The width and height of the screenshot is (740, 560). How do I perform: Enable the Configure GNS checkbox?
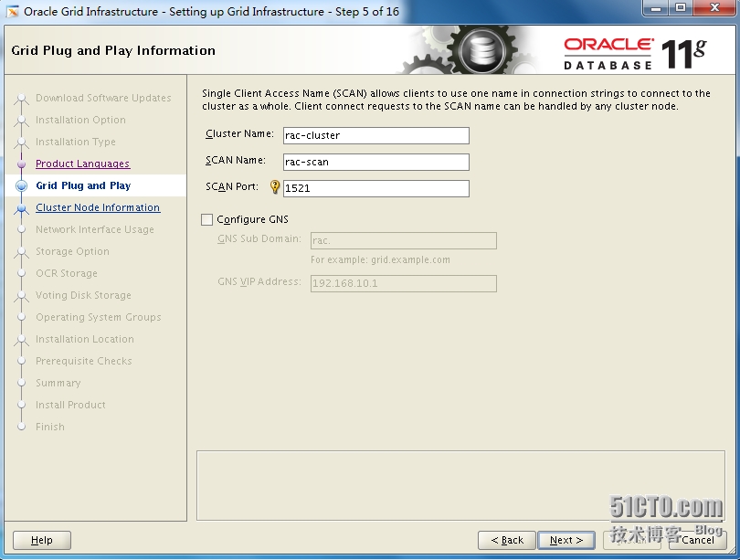click(x=206, y=219)
